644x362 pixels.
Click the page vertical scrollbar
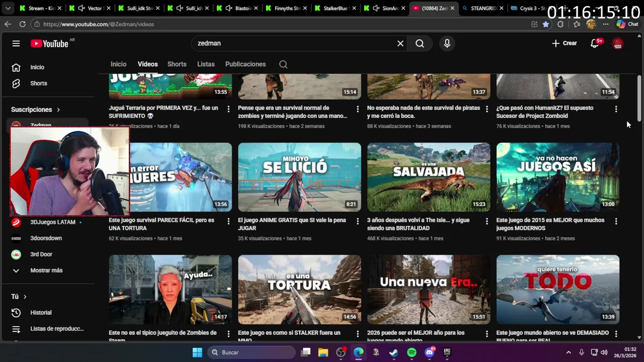[x=639, y=98]
